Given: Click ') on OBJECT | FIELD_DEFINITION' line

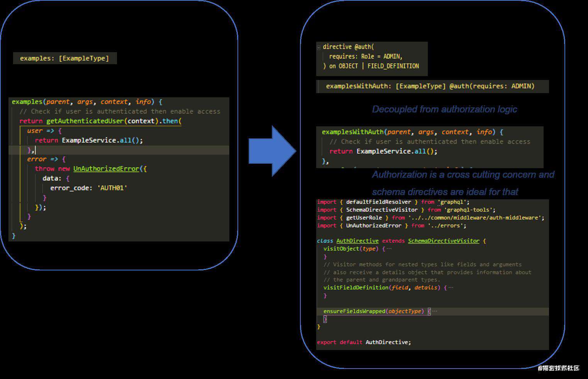Looking at the screenshot, I should 371,66.
